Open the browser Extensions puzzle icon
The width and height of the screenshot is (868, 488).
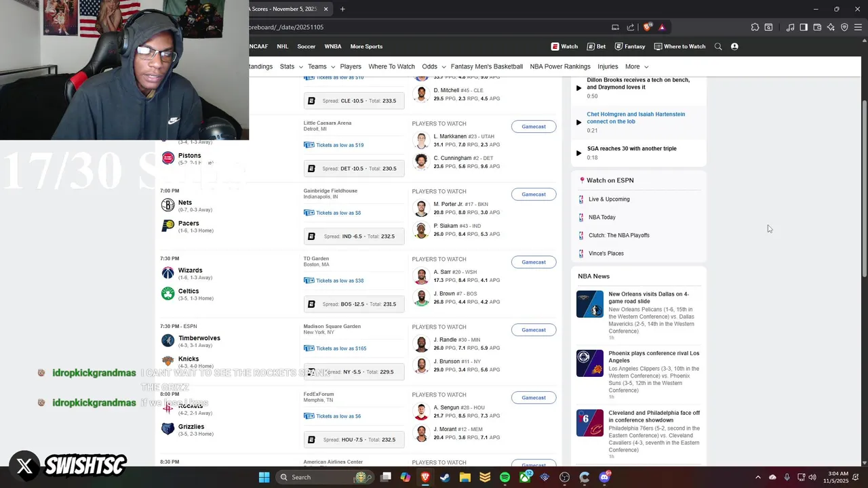click(x=755, y=27)
